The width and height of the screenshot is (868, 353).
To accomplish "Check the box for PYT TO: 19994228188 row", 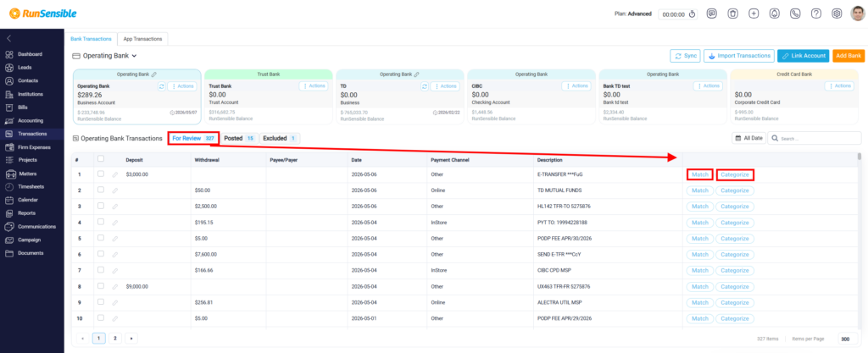I will [100, 222].
